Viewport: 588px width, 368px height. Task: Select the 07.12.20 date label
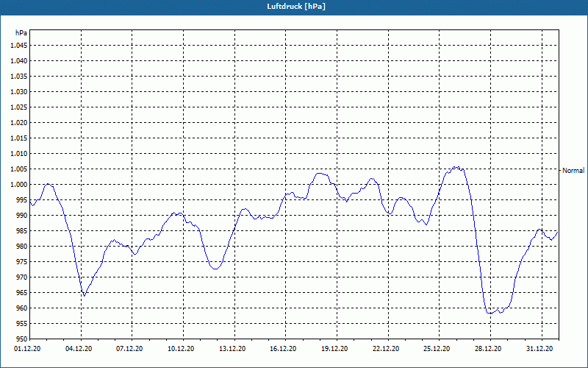click(x=129, y=349)
